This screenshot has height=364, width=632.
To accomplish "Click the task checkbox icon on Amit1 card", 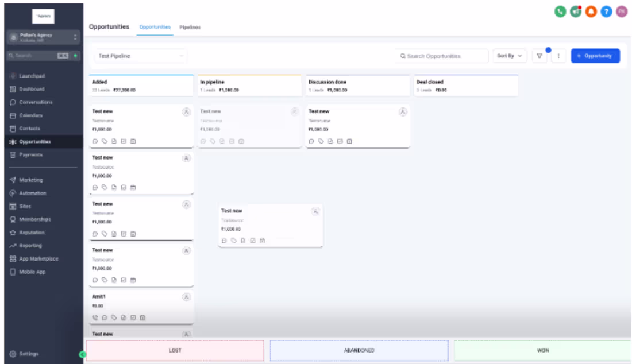I will pyautogui.click(x=133, y=317).
